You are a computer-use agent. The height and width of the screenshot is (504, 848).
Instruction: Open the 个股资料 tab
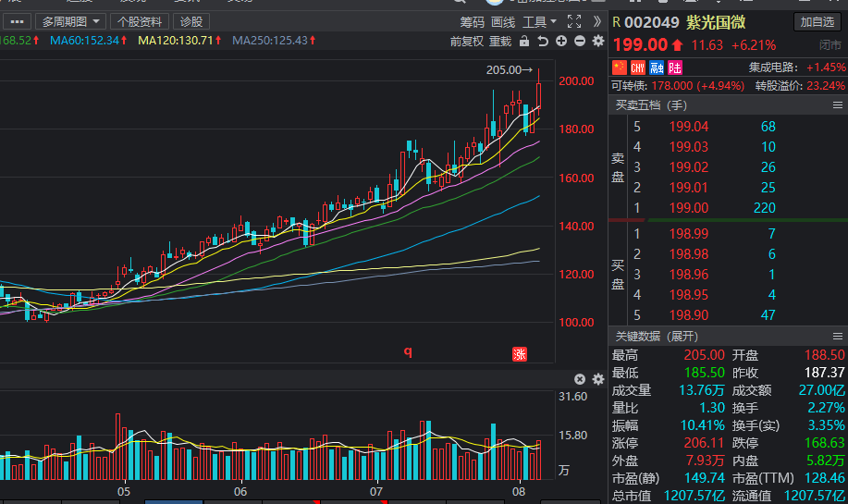click(x=140, y=21)
